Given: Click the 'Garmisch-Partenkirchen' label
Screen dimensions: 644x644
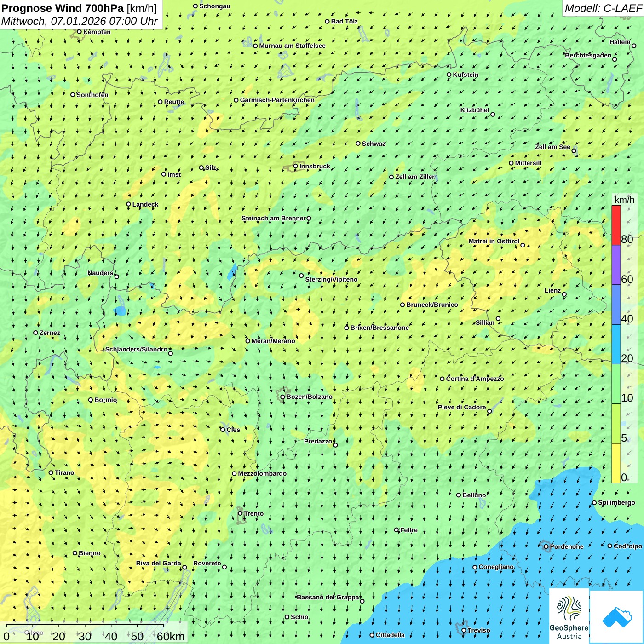Looking at the screenshot, I should pos(277,100).
